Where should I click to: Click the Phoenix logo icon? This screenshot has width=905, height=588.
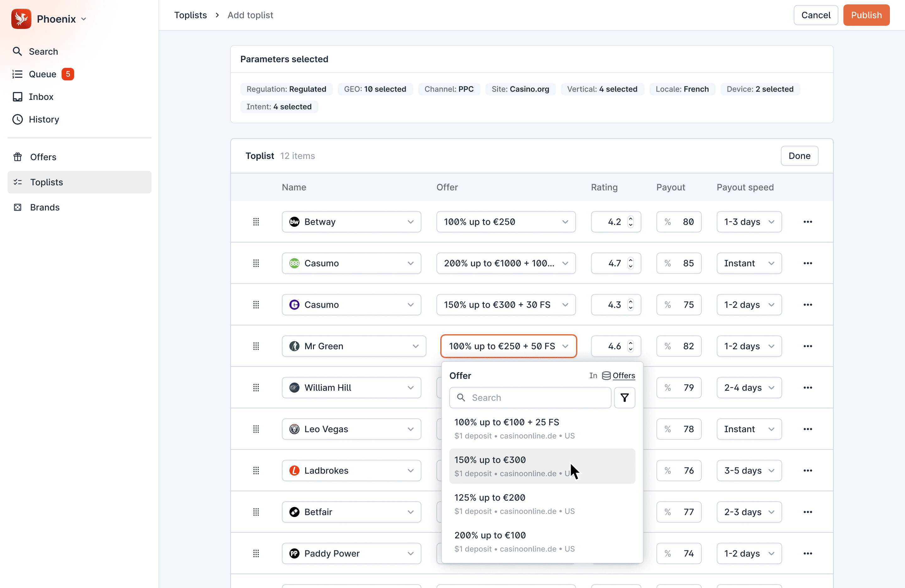21,19
